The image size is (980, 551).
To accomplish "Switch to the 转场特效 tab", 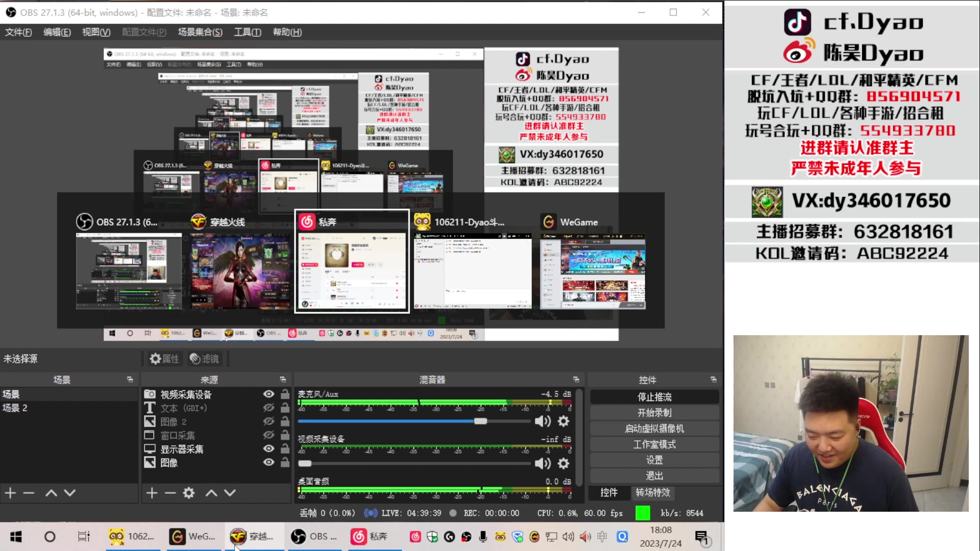I will 653,492.
